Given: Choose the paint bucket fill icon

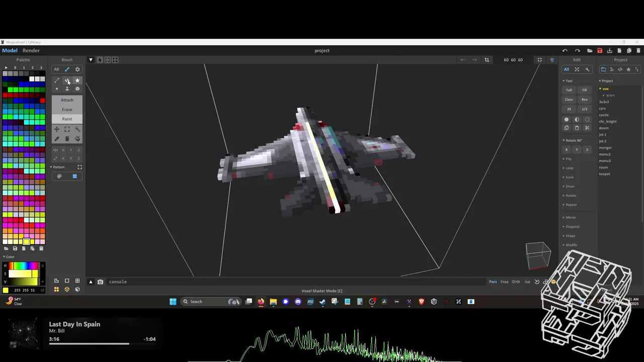Looking at the screenshot, I should pyautogui.click(x=77, y=139).
